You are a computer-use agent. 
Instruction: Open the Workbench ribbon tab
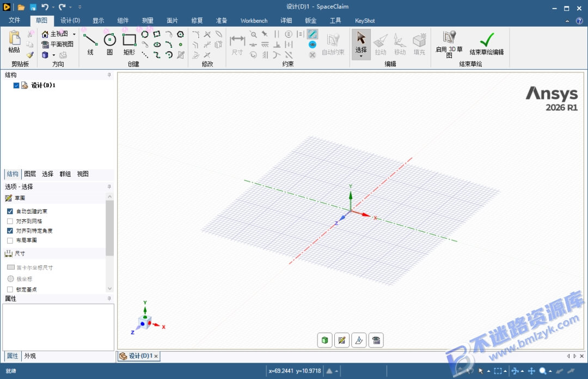[x=254, y=21]
